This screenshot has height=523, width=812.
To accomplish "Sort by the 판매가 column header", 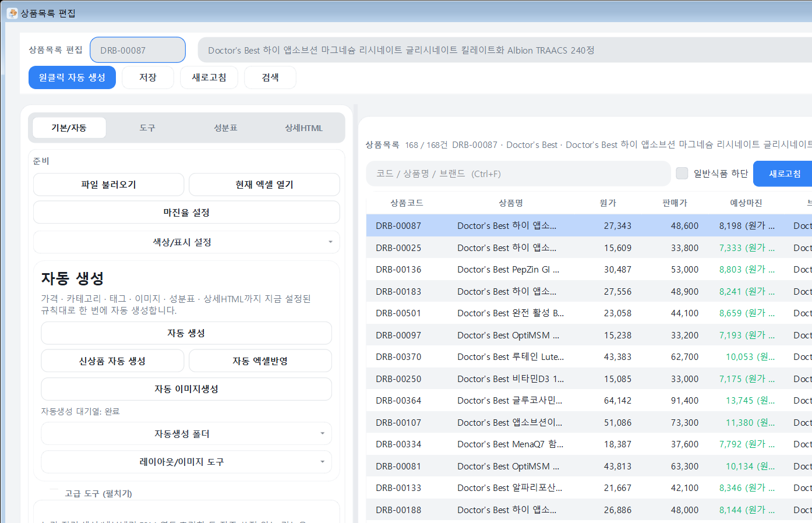I will click(675, 203).
